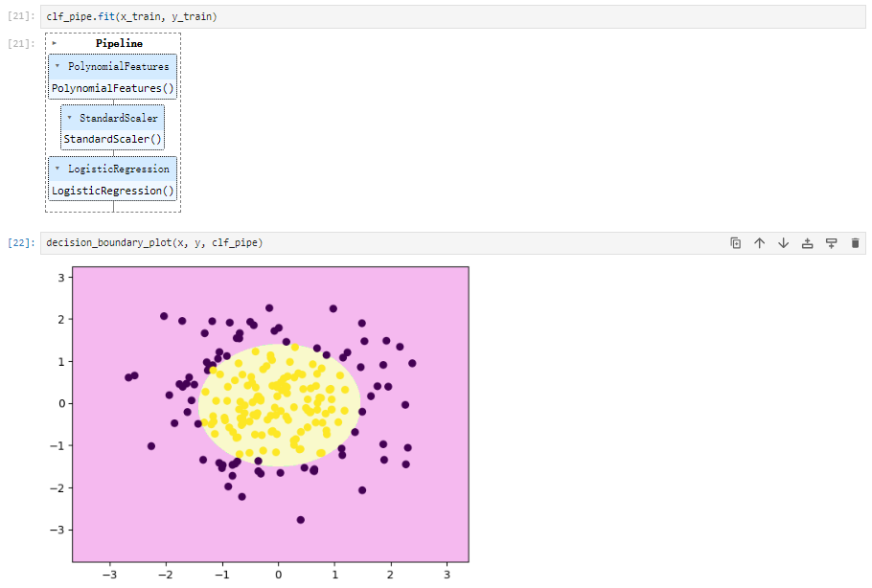The width and height of the screenshot is (872, 588).
Task: Expand the Pipeline diagram arrow
Action: tap(54, 43)
